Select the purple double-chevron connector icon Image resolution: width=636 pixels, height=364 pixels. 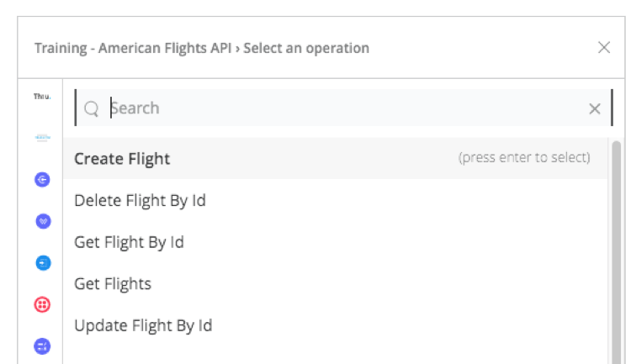point(43,221)
